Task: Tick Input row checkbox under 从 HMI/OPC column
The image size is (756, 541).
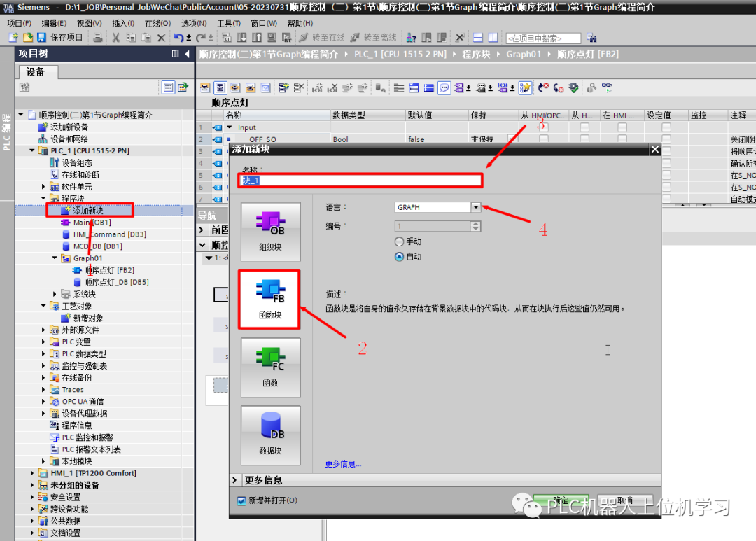Action: 544,127
